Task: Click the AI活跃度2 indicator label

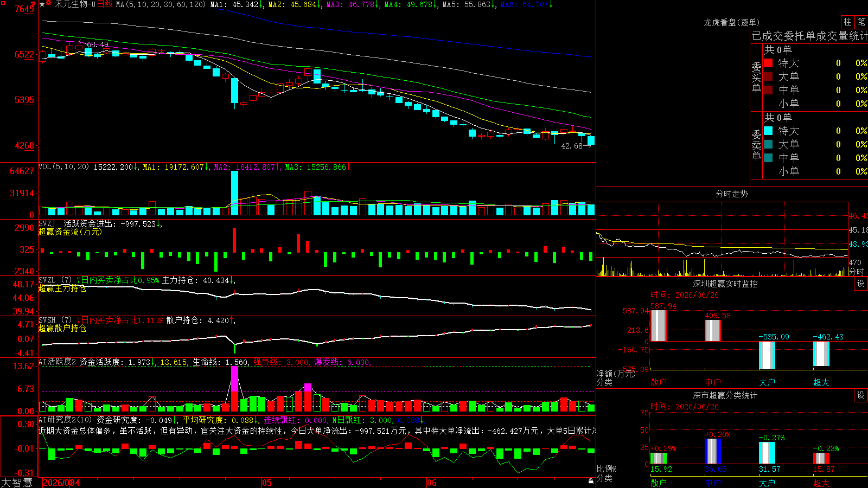Action: pos(58,362)
